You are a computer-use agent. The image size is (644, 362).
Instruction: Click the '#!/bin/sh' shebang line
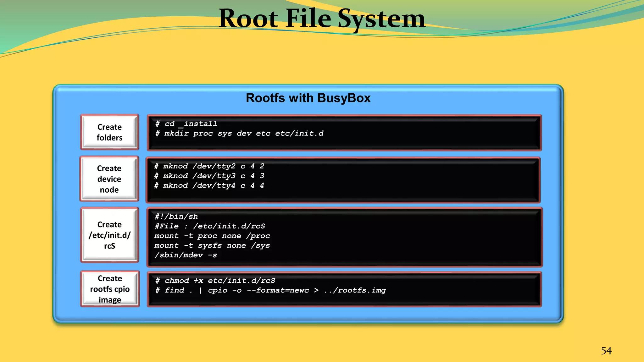[176, 217]
